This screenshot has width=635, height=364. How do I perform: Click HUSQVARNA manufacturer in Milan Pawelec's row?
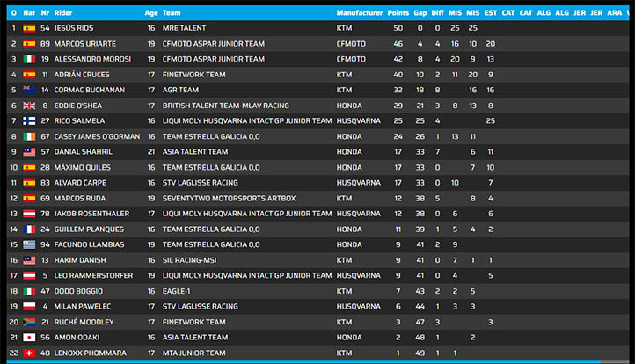[359, 307]
